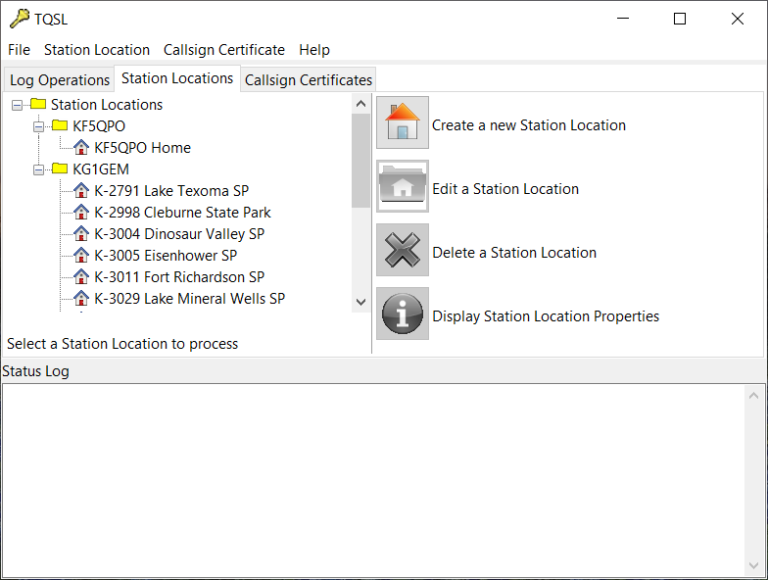The width and height of the screenshot is (768, 580).
Task: Click the Edit a Station Location folder icon
Action: 402,187
